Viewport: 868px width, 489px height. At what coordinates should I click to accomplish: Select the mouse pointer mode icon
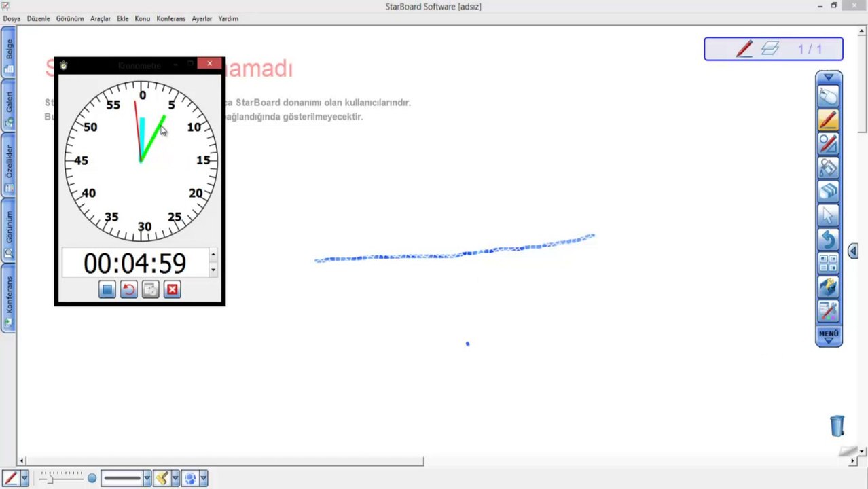point(828,97)
